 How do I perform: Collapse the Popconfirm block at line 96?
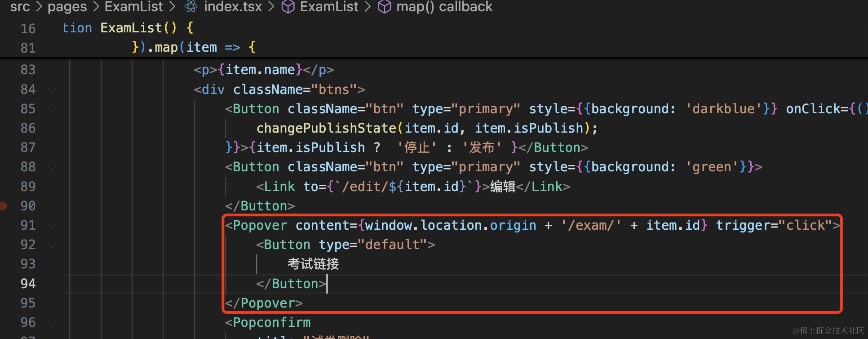(52, 322)
